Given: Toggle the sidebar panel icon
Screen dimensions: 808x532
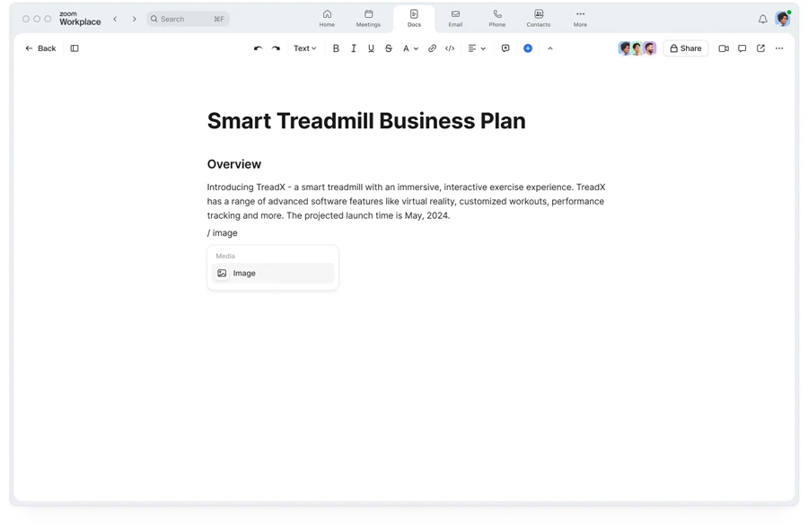Looking at the screenshot, I should click(75, 48).
